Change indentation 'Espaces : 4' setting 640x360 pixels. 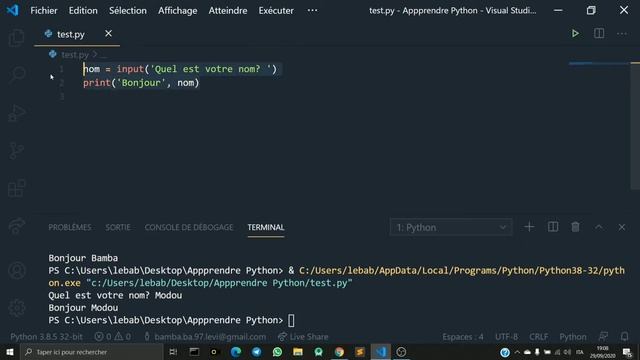463,337
